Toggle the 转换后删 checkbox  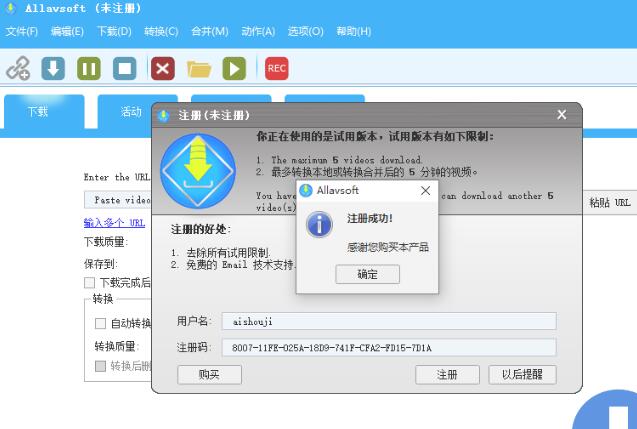(x=100, y=366)
